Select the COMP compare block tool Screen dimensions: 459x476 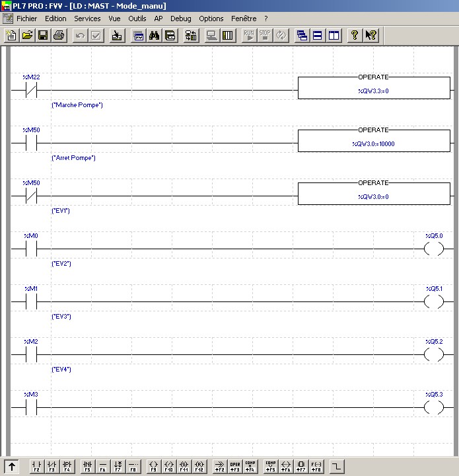(250, 465)
